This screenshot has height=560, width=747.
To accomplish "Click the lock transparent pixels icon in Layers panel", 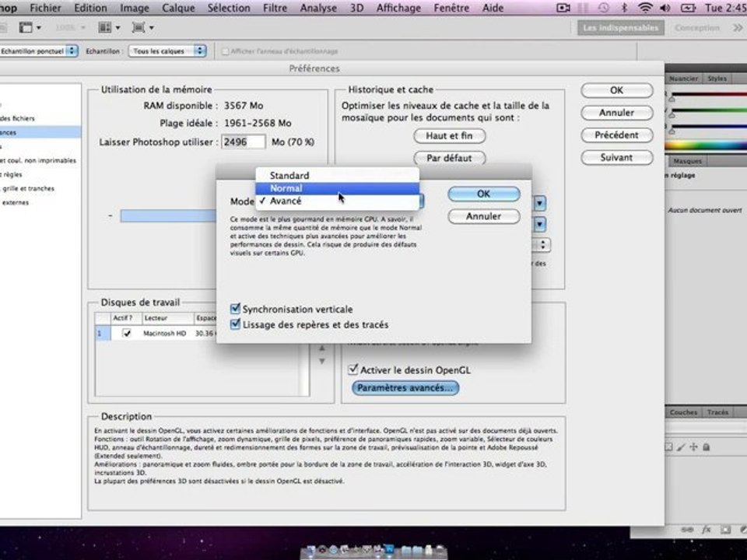I will click(x=669, y=447).
